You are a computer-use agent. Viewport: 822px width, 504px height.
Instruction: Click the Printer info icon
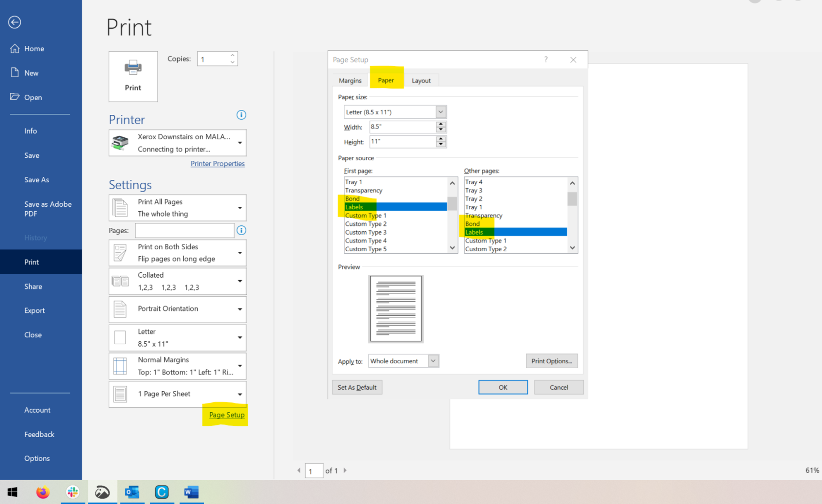click(x=241, y=115)
